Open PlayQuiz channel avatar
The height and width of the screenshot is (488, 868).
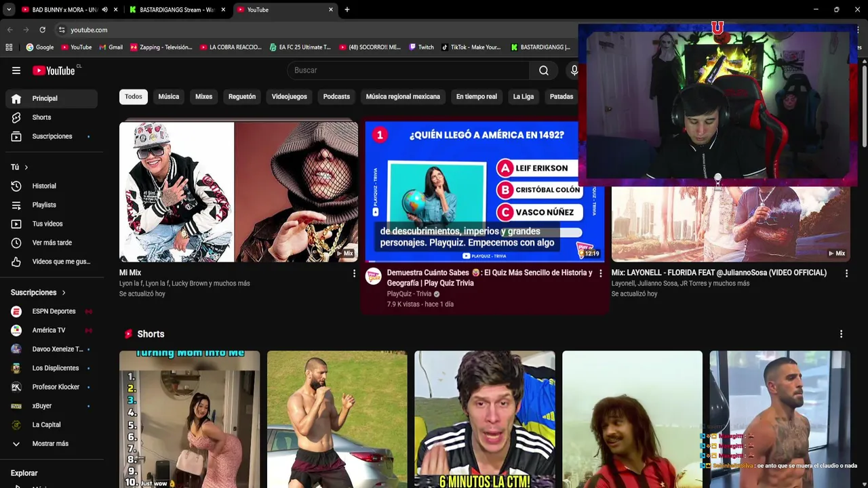click(x=374, y=276)
